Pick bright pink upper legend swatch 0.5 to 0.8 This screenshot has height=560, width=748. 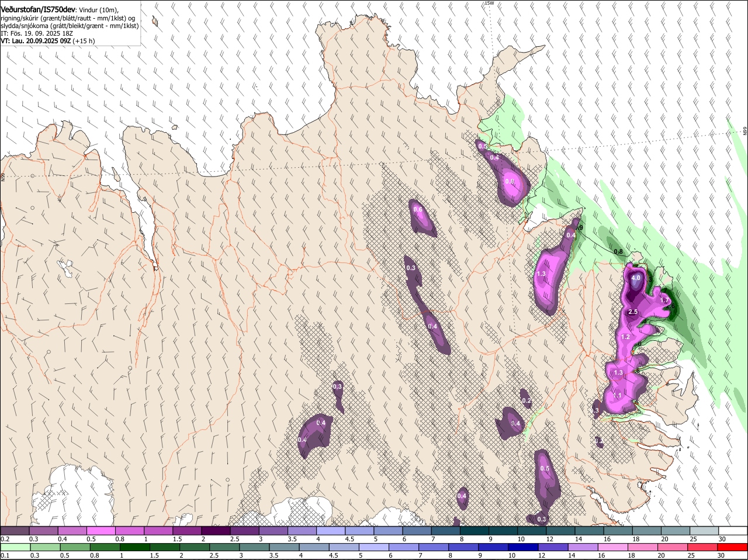pyautogui.click(x=101, y=531)
